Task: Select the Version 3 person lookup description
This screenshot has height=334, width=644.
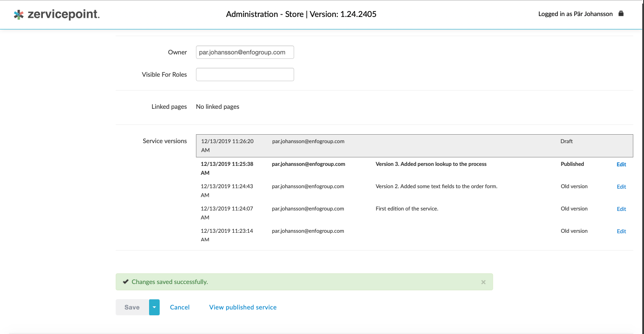Action: click(431, 164)
